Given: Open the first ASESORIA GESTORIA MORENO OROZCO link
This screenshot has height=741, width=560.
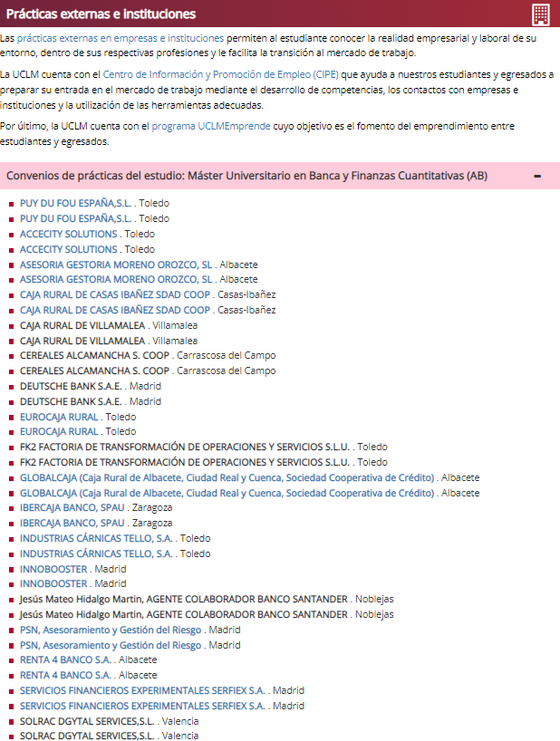Looking at the screenshot, I should [x=116, y=265].
